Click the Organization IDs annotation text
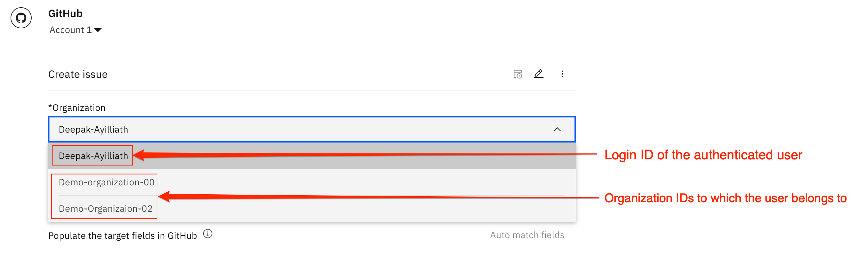Image resolution: width=868 pixels, height=254 pixels. [725, 198]
